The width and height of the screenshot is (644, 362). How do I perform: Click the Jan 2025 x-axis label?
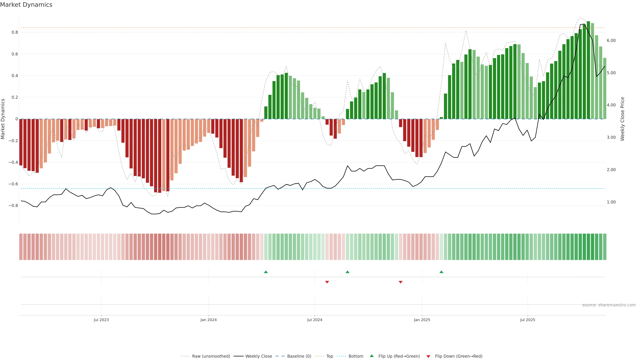pyautogui.click(x=422, y=320)
